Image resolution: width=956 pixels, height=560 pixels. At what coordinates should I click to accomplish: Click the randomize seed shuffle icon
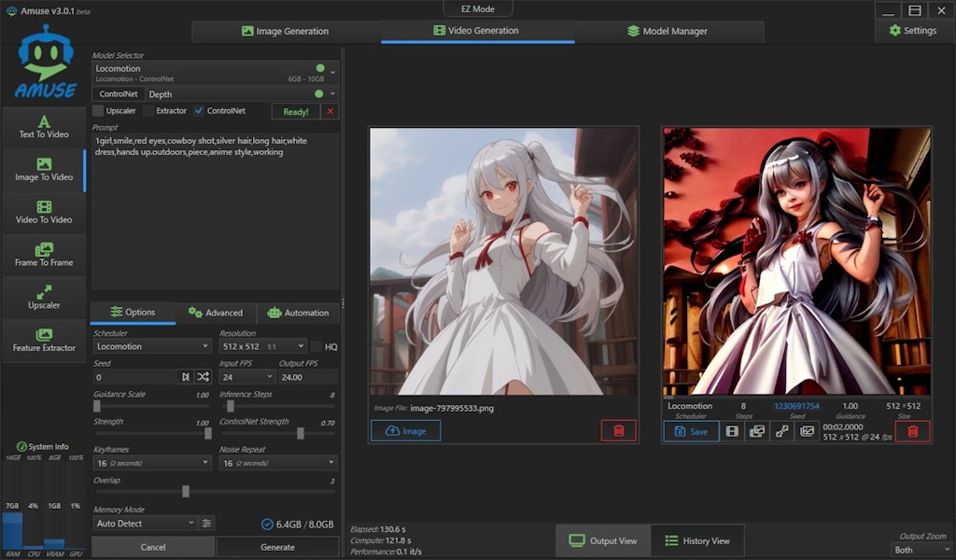[x=203, y=376]
